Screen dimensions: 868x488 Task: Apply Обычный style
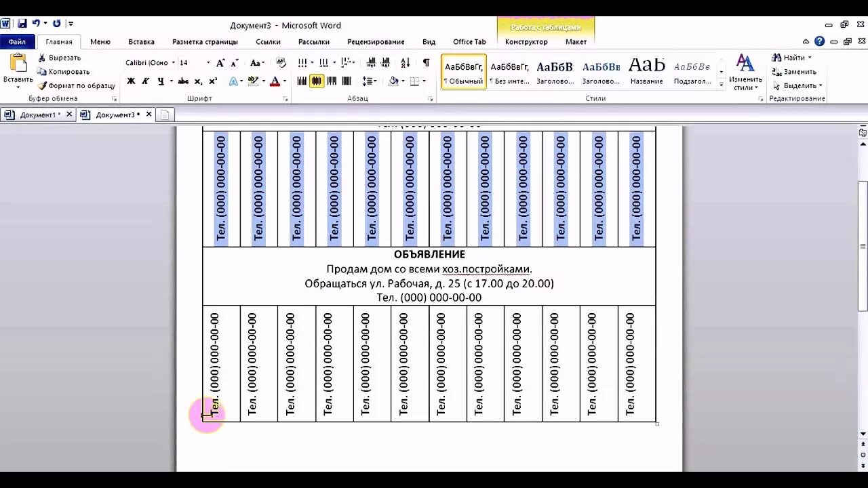pos(464,73)
